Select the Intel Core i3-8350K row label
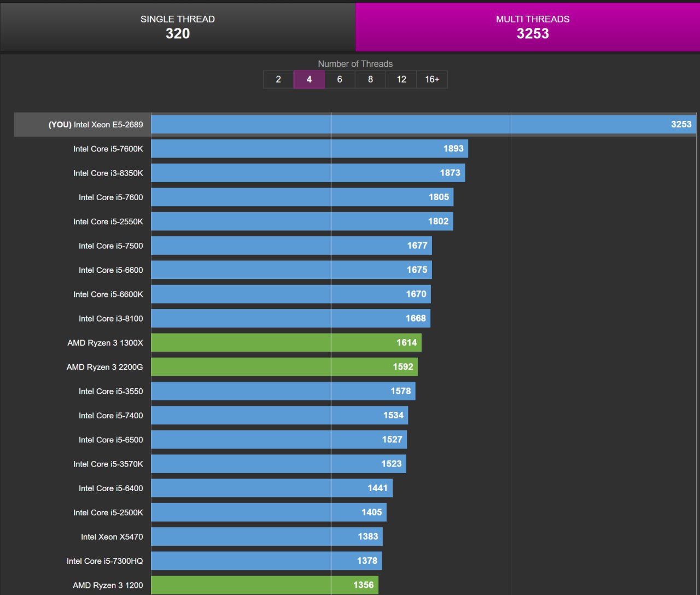 [108, 173]
